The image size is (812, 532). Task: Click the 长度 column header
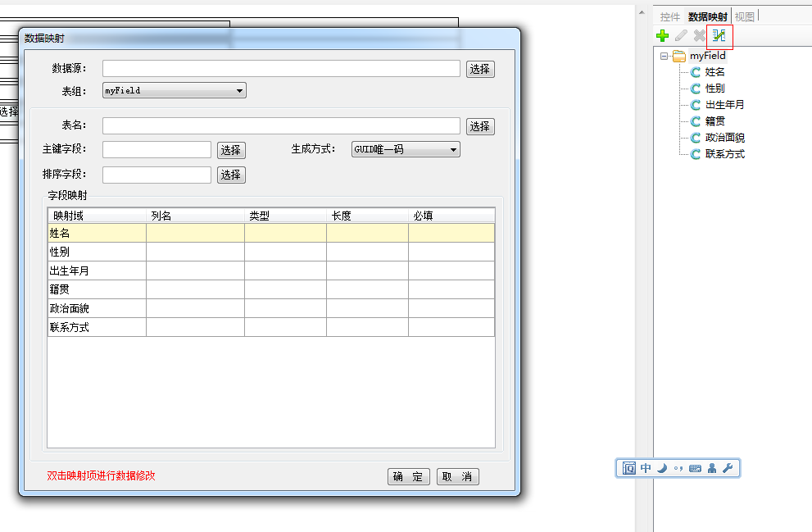pos(367,216)
